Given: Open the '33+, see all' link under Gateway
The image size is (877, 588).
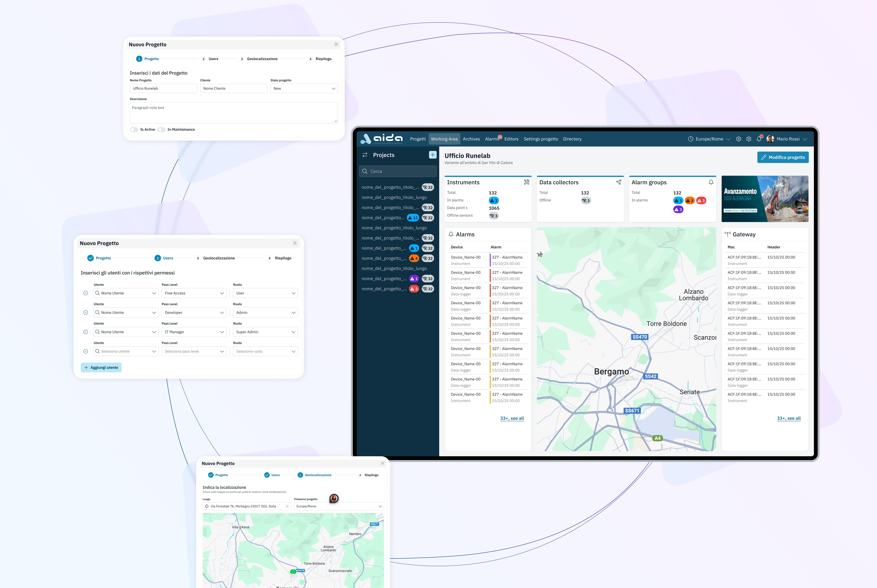Looking at the screenshot, I should pos(788,419).
